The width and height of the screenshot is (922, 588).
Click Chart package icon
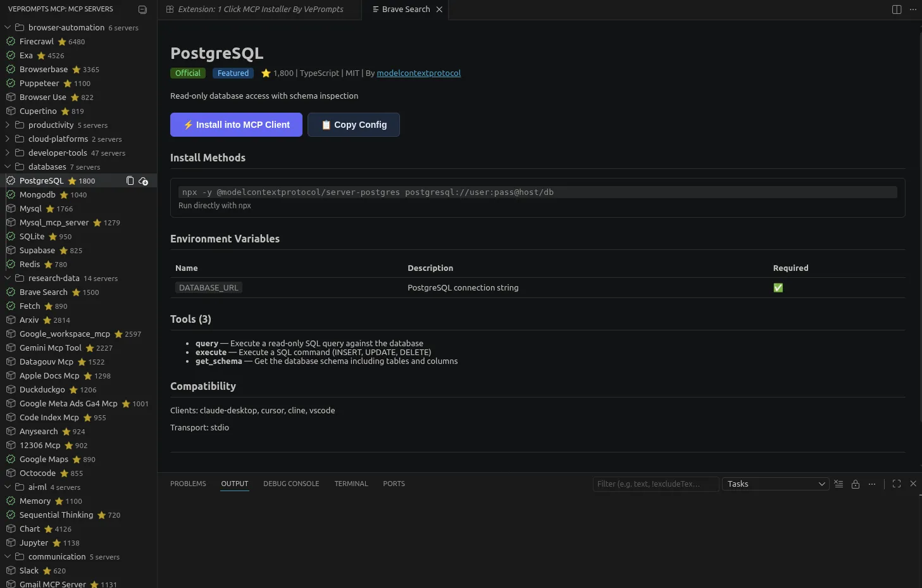11,529
